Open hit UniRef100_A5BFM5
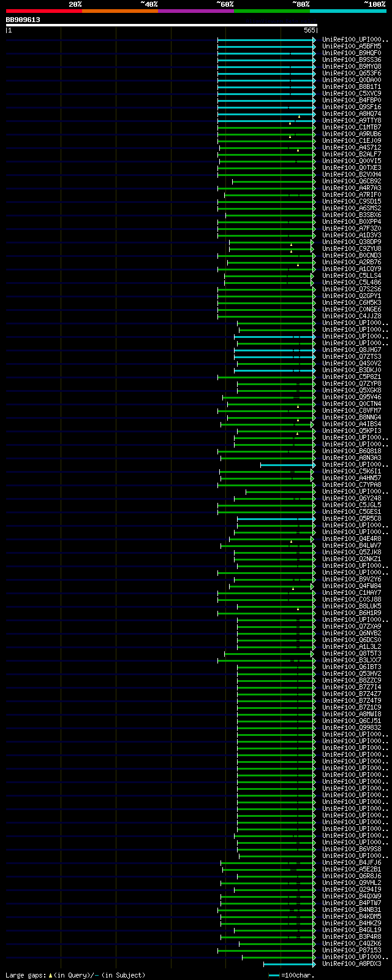 pyautogui.click(x=352, y=47)
